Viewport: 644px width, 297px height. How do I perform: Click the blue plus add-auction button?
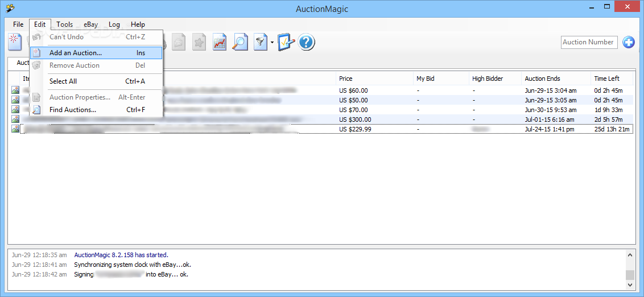tap(629, 42)
